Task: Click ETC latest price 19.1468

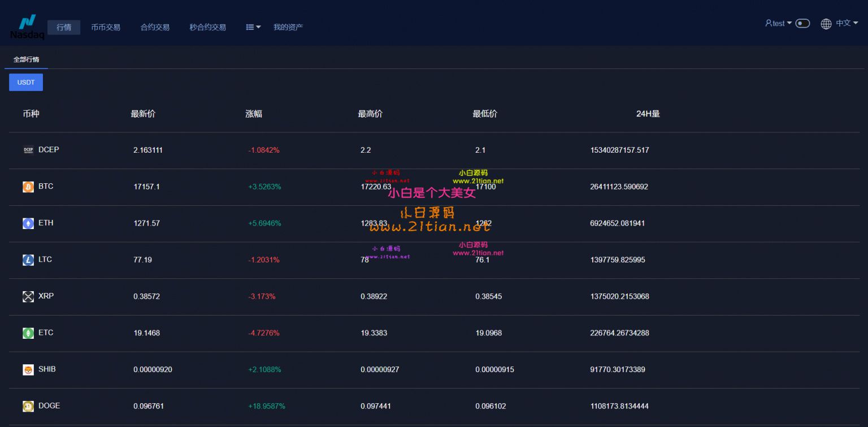Action: [146, 333]
